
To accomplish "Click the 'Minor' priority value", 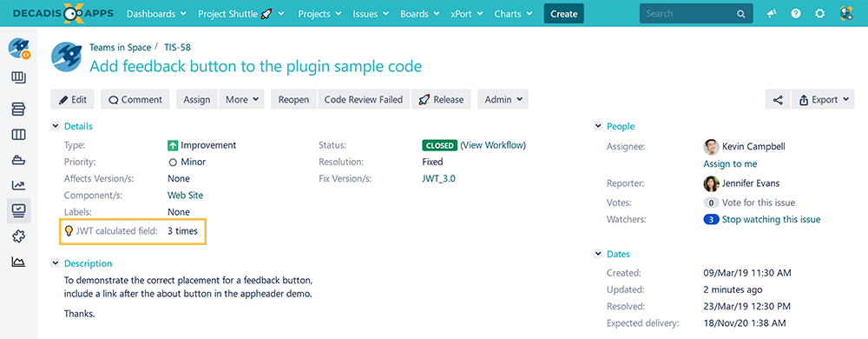I will pyautogui.click(x=194, y=163).
